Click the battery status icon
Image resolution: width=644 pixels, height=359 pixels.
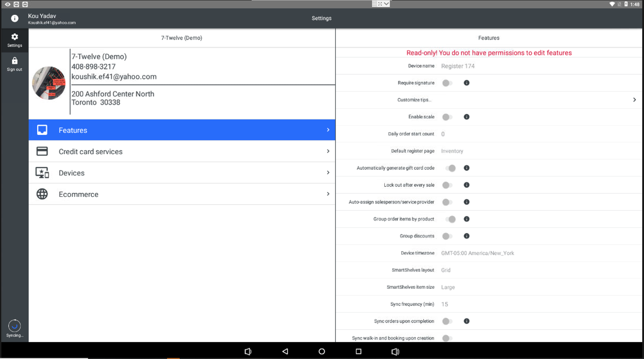pos(626,4)
